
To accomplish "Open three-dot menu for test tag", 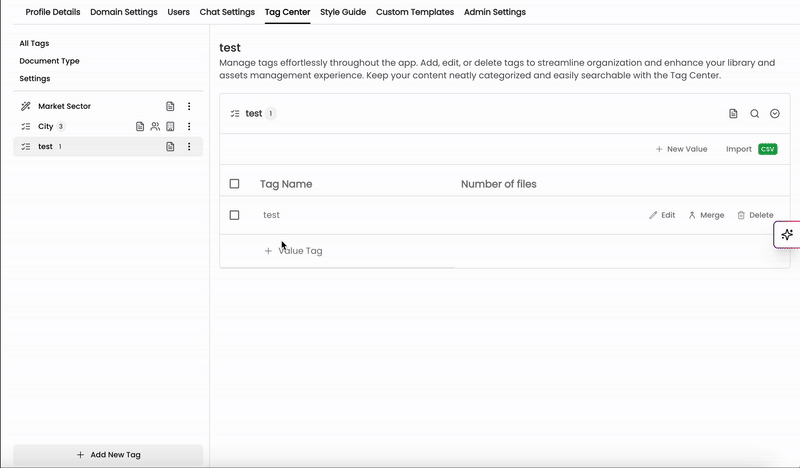I will tap(189, 146).
